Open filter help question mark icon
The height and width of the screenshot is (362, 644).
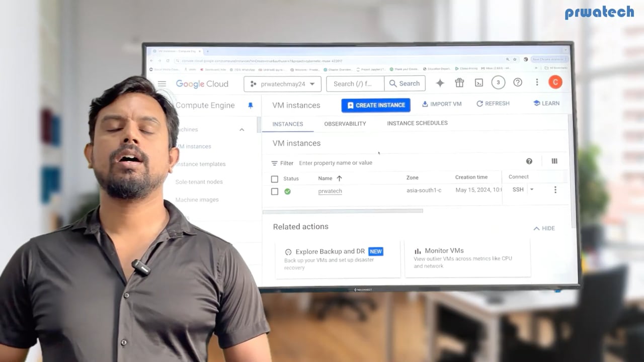pyautogui.click(x=529, y=161)
